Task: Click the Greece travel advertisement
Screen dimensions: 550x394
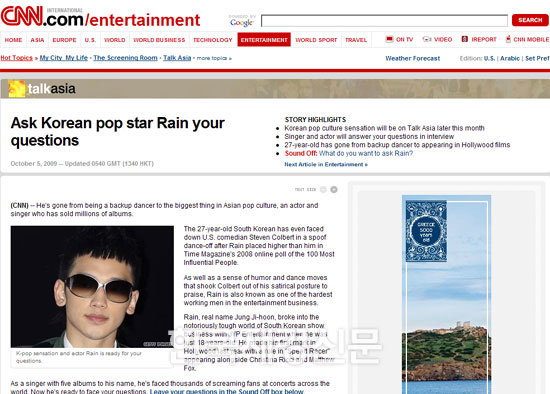Action: [446, 294]
